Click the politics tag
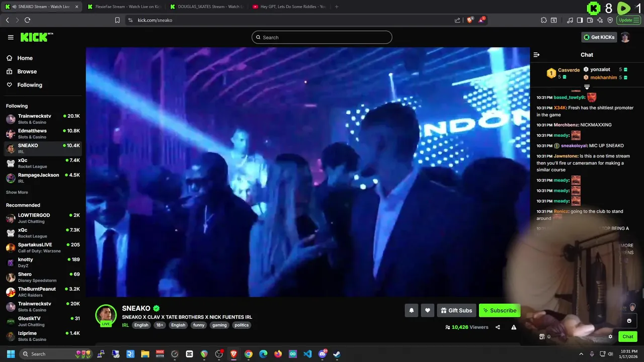The image size is (644, 362). [x=242, y=325]
